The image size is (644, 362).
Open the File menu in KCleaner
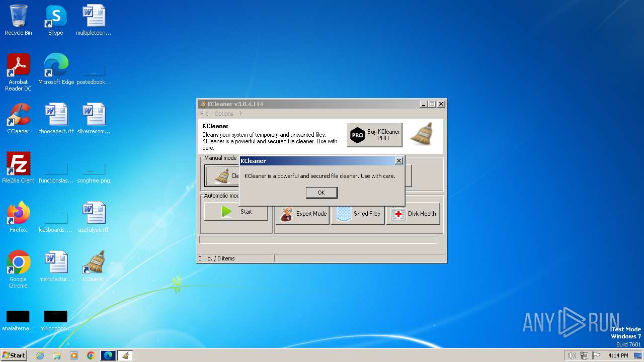click(x=204, y=114)
